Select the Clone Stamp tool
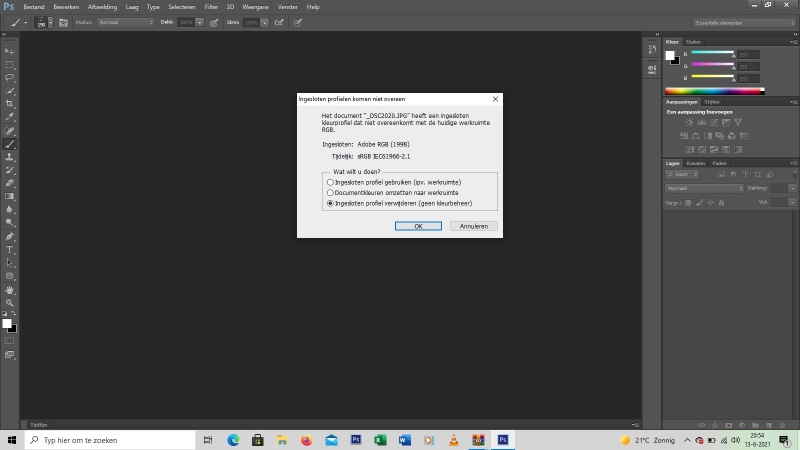 [10, 157]
